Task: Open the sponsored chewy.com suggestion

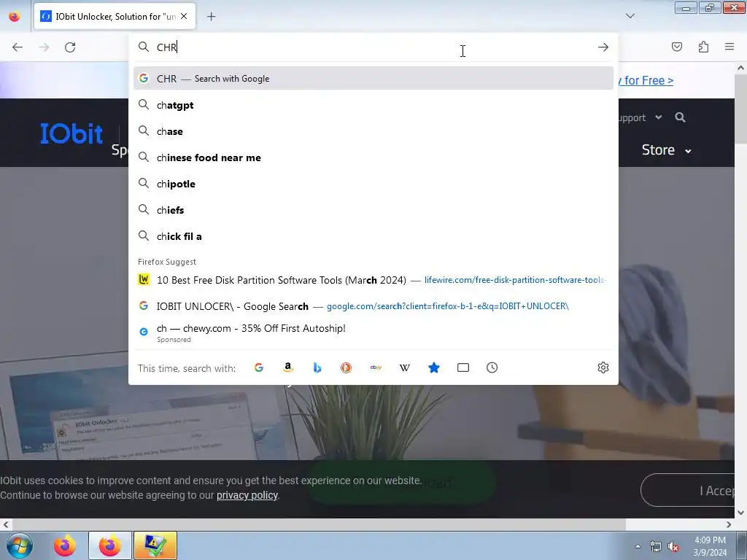Action: (x=373, y=332)
